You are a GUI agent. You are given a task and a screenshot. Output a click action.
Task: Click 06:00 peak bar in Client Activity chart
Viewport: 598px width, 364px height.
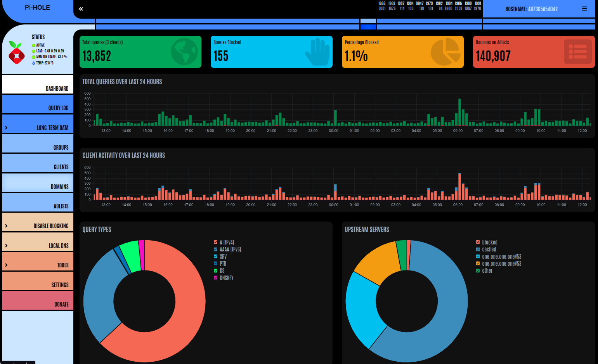pos(460,186)
